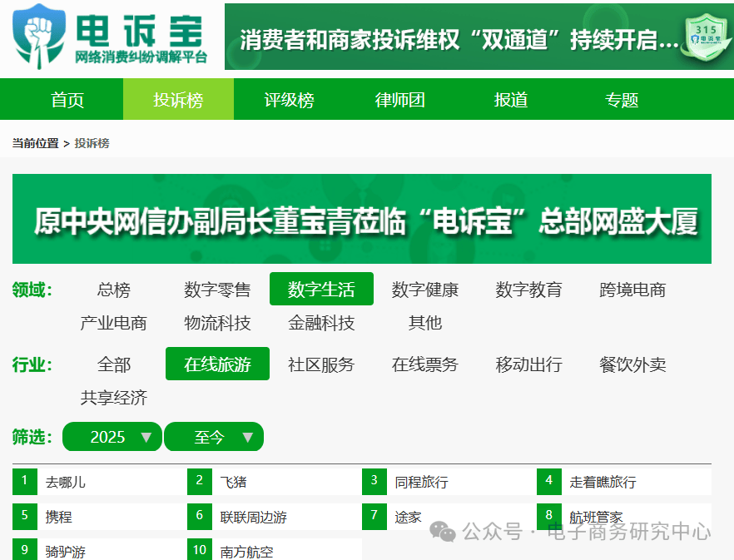Open the 2025 year dropdown
The width and height of the screenshot is (734, 560).
coord(112,437)
